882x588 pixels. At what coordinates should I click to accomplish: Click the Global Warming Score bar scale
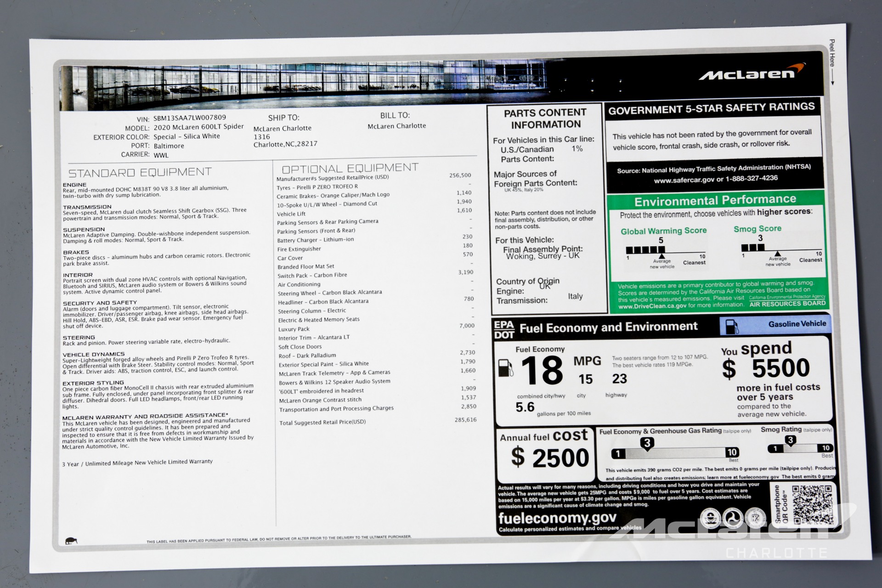coord(666,250)
